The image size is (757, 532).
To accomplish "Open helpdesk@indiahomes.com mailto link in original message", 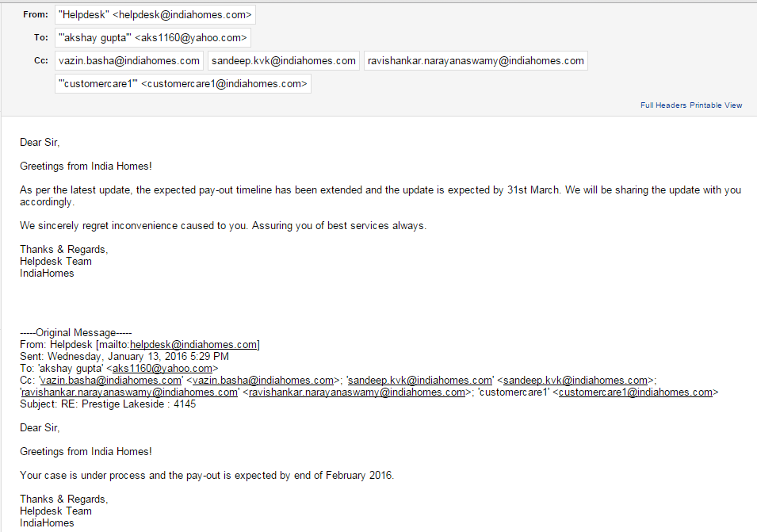I will pos(193,345).
